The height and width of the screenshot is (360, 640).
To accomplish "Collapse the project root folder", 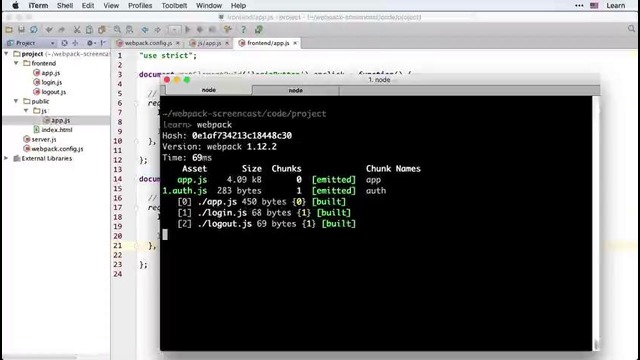I will (x=6, y=54).
